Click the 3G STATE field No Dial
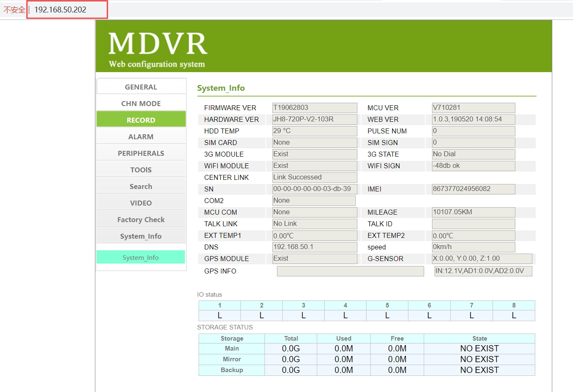Screen dimensions: 573x392 point(473,154)
